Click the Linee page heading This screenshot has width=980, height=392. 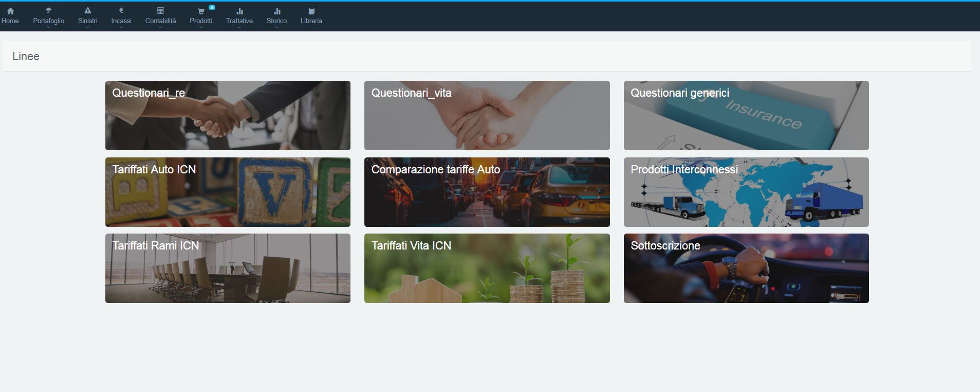(x=26, y=57)
